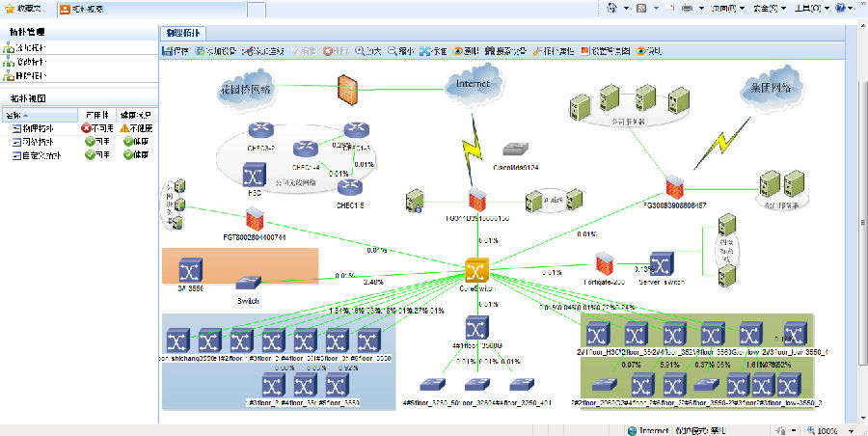Screen dimensions: 868x436
Task: Click the Save (保存) floppy disk icon
Action: (x=167, y=51)
